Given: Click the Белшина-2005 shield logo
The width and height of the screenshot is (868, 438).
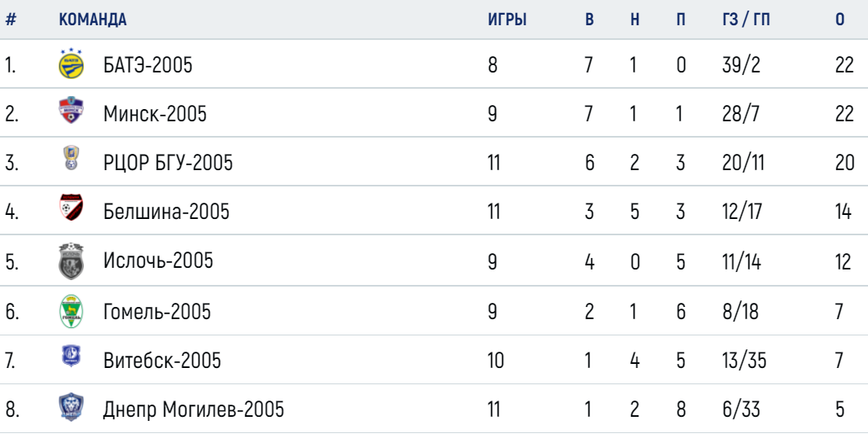Looking at the screenshot, I should [x=71, y=207].
